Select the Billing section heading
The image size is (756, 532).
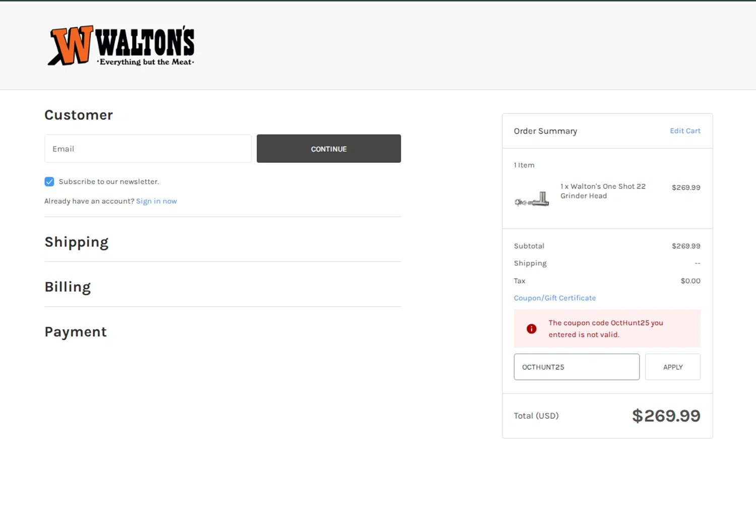click(68, 287)
